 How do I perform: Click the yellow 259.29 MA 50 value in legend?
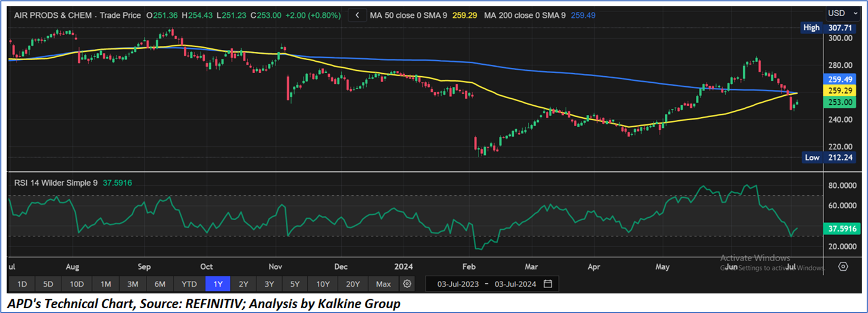(464, 15)
